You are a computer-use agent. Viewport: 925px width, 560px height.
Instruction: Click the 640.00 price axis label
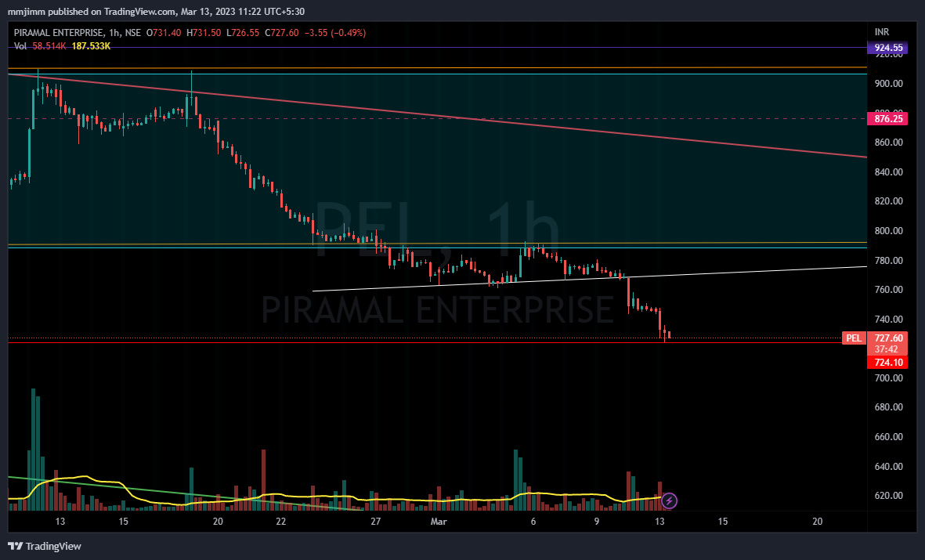point(888,466)
